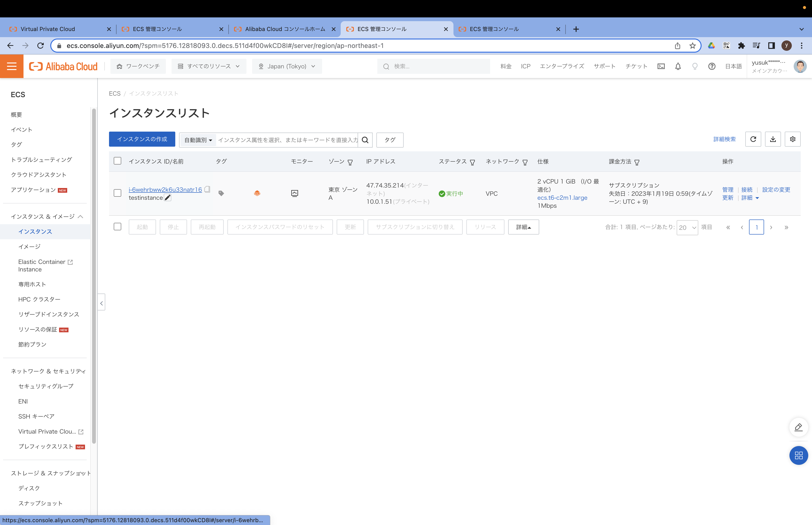Viewport: 812px width, 525px height.
Task: Select イメージ in the sidebar menu
Action: pyautogui.click(x=29, y=247)
